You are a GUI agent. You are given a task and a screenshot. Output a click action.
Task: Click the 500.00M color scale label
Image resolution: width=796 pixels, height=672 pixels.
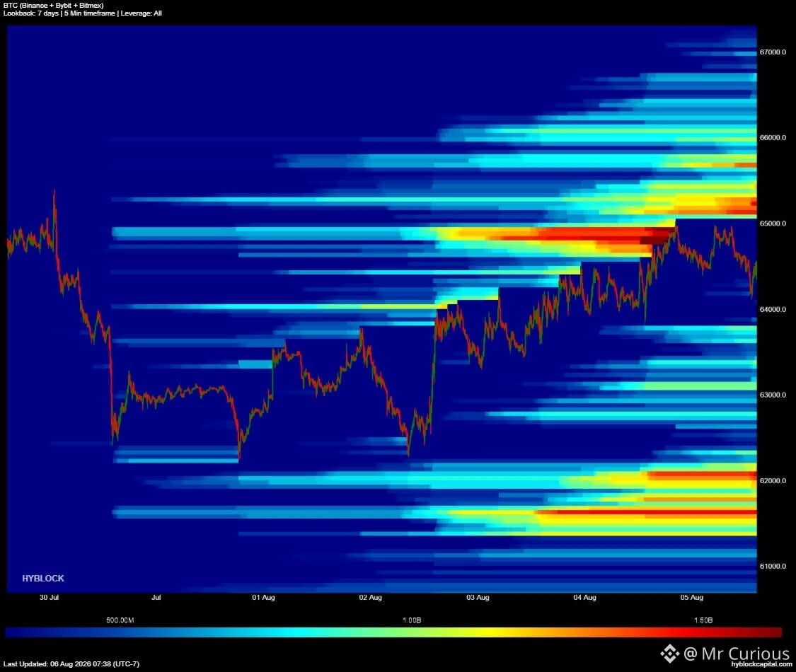[x=120, y=620]
